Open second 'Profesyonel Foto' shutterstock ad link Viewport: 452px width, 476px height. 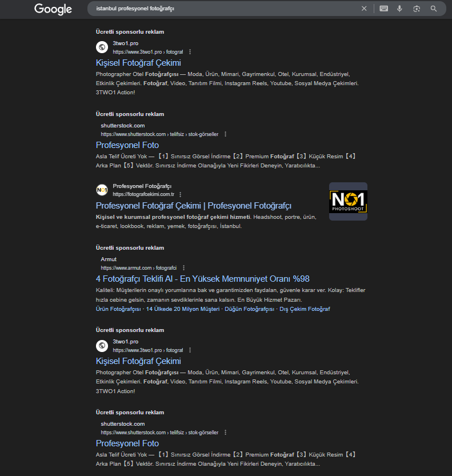pyautogui.click(x=127, y=443)
